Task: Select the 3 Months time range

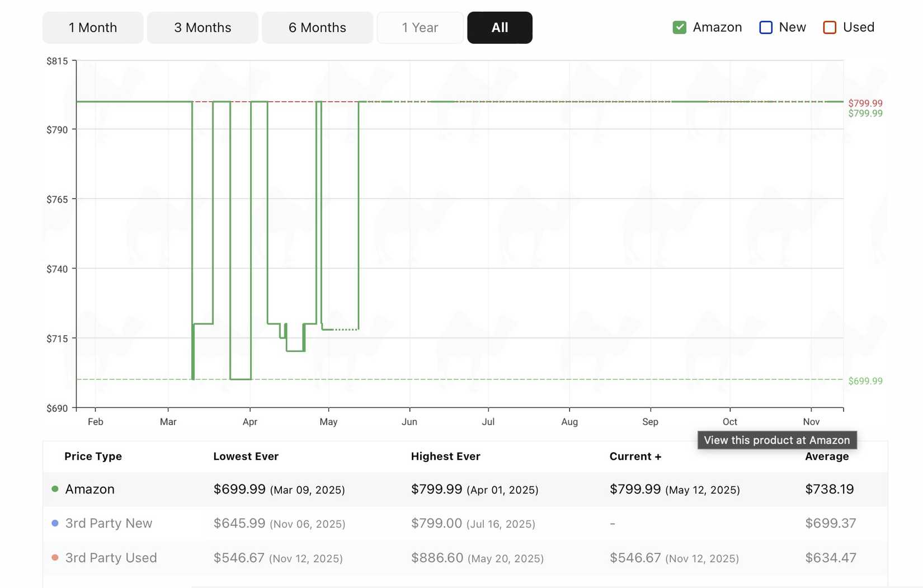Action: [202, 27]
